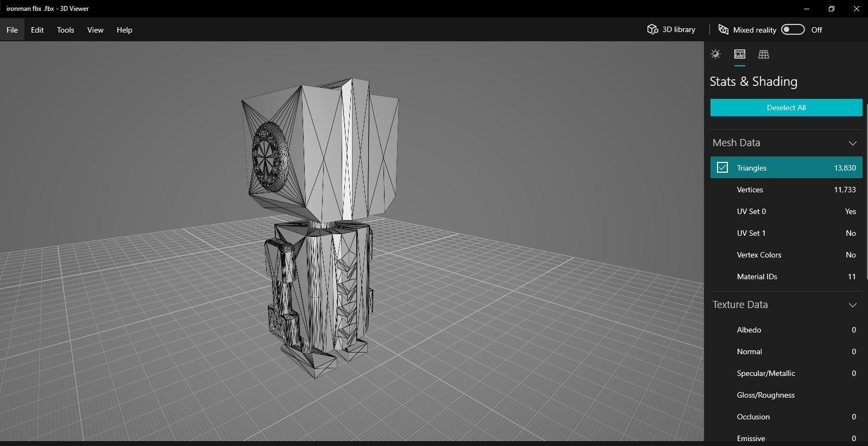This screenshot has height=446, width=868.
Task: Collapse the Mesh Data section chevron
Action: [852, 143]
